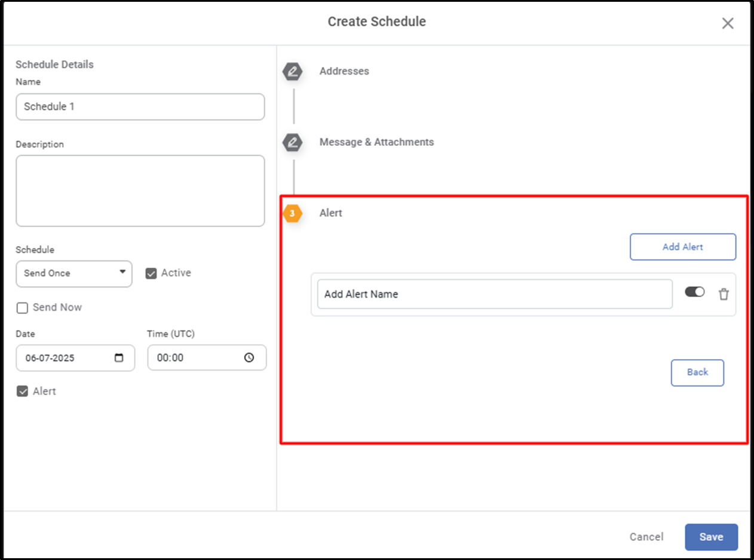
Task: Click the Schedule Details heading text
Action: pos(54,65)
